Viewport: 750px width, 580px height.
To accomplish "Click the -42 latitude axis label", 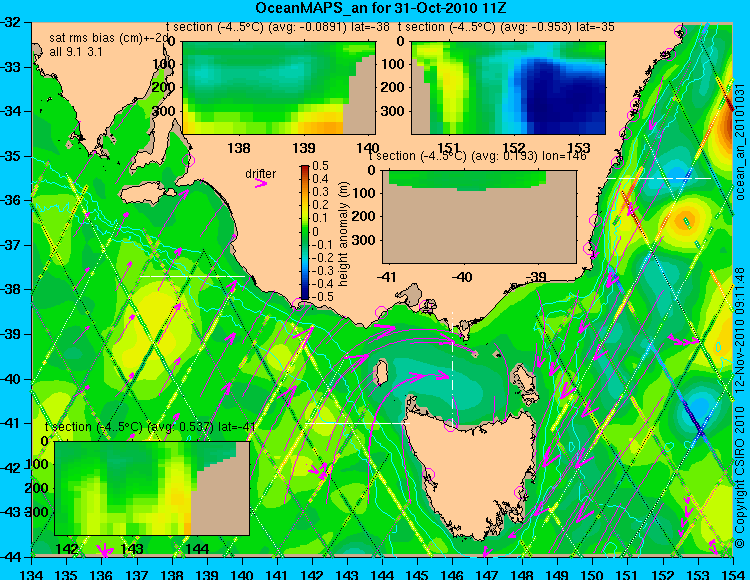I will (10, 468).
